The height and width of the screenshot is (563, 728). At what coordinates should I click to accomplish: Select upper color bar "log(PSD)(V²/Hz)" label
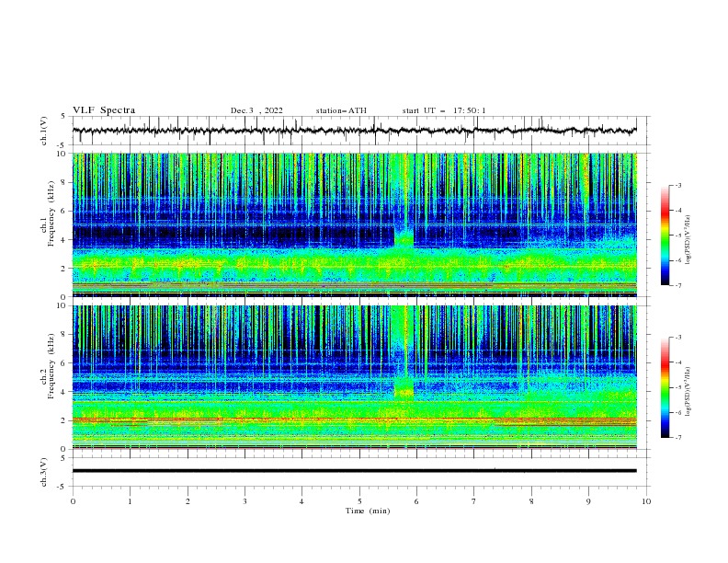pyautogui.click(x=688, y=240)
